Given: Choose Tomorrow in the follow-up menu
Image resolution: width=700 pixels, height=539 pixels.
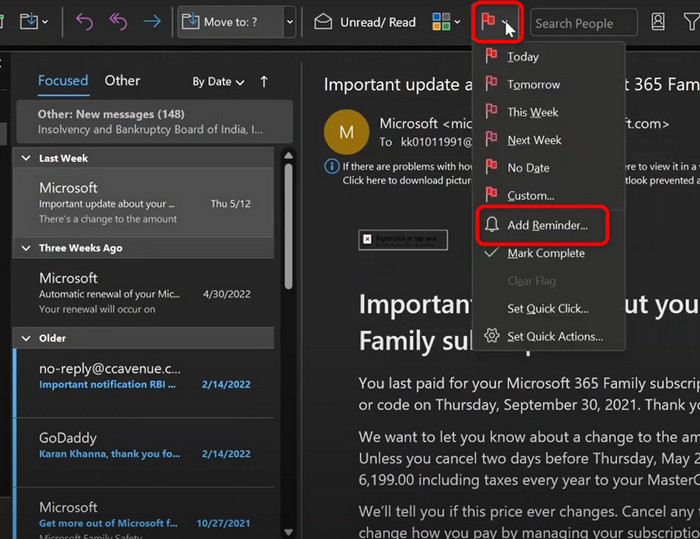Looking at the screenshot, I should 533,85.
